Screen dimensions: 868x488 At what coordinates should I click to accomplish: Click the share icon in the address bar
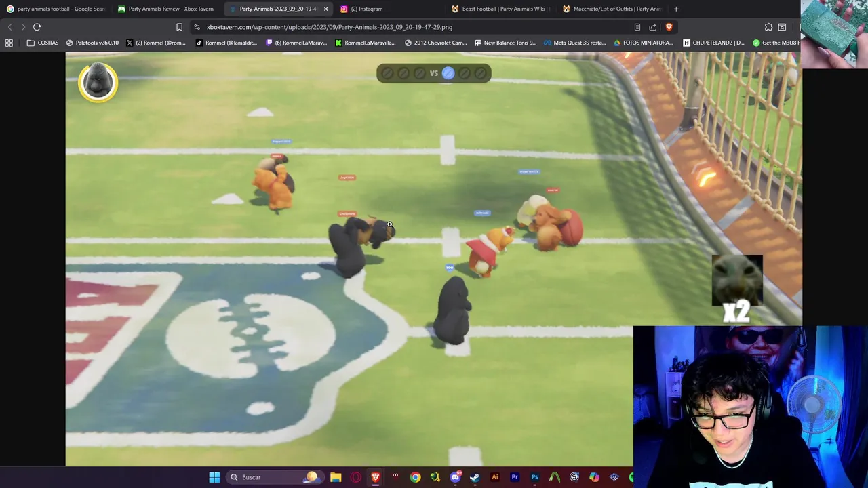click(x=652, y=27)
